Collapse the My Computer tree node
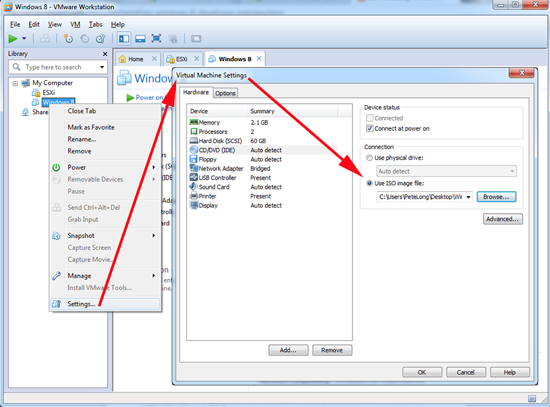550x407 pixels. tap(15, 83)
